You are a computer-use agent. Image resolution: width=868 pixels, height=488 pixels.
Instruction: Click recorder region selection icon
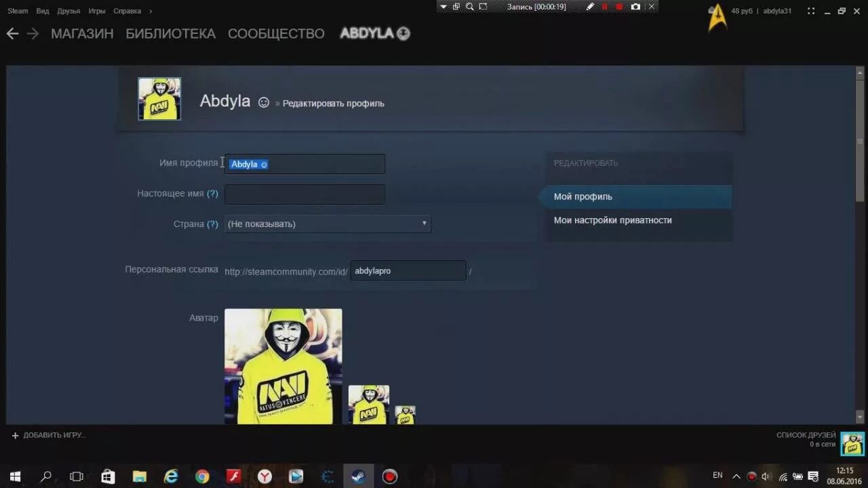pos(483,7)
